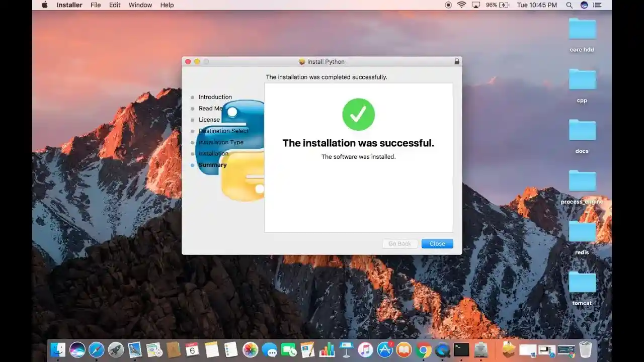Open App Store with badge in the Dock
644x362 pixels.
385,349
